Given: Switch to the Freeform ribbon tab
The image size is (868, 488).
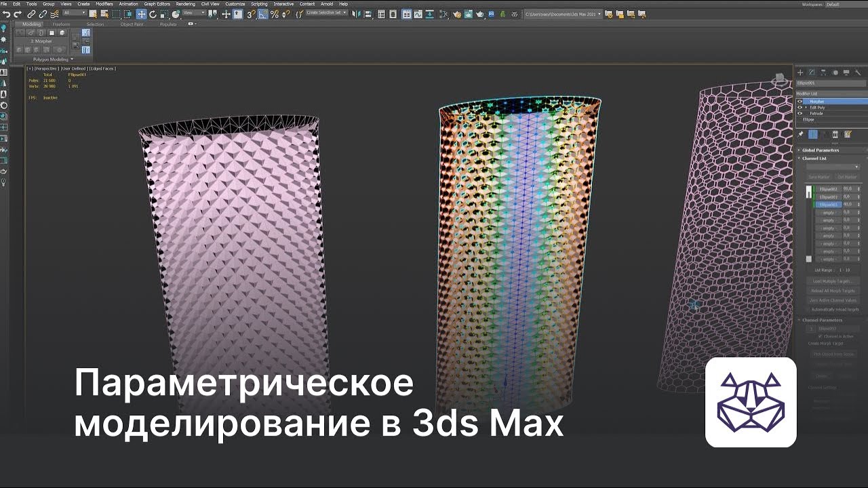Looking at the screenshot, I should (61, 24).
